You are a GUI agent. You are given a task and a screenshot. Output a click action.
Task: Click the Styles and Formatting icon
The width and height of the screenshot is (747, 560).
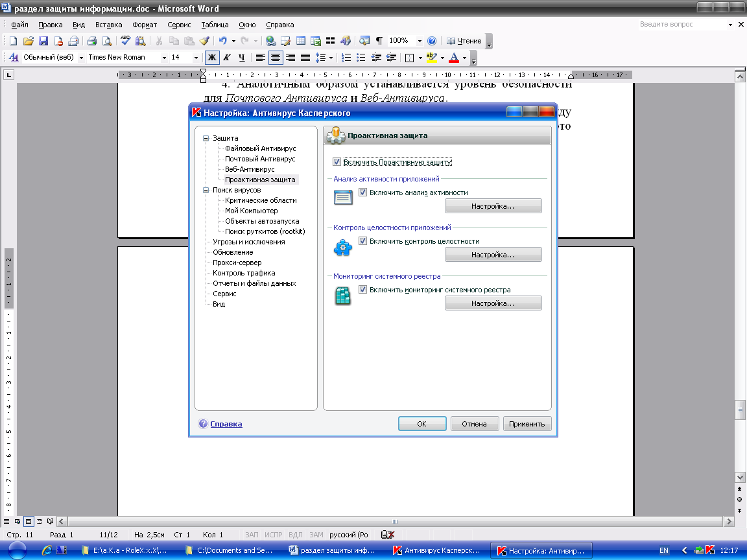pyautogui.click(x=14, y=58)
